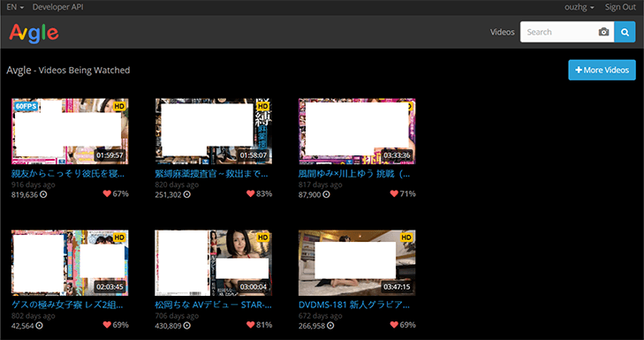Click the '916 days ago' text
The width and height of the screenshot is (644, 340).
(x=33, y=185)
